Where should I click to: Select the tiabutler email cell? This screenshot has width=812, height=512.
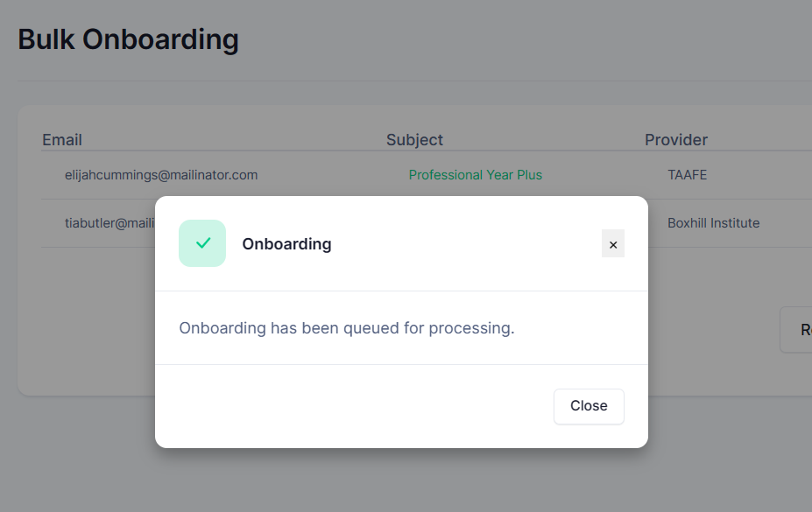(x=109, y=223)
